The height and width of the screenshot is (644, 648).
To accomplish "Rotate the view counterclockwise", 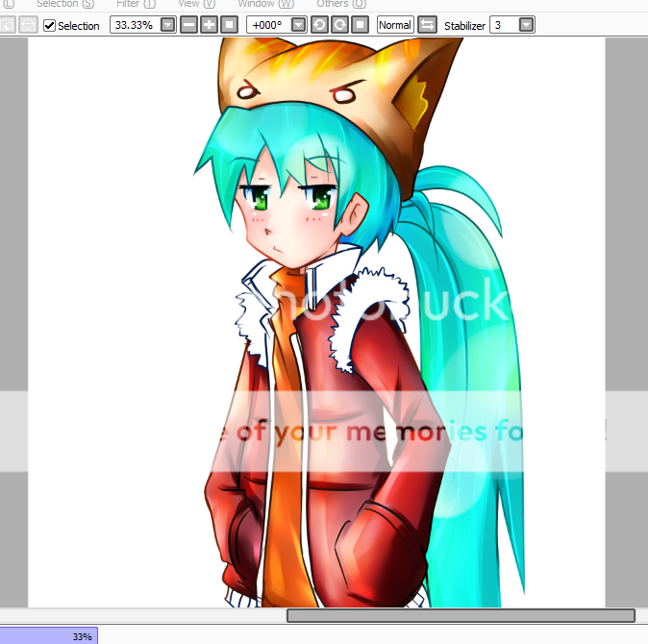I will click(x=319, y=25).
